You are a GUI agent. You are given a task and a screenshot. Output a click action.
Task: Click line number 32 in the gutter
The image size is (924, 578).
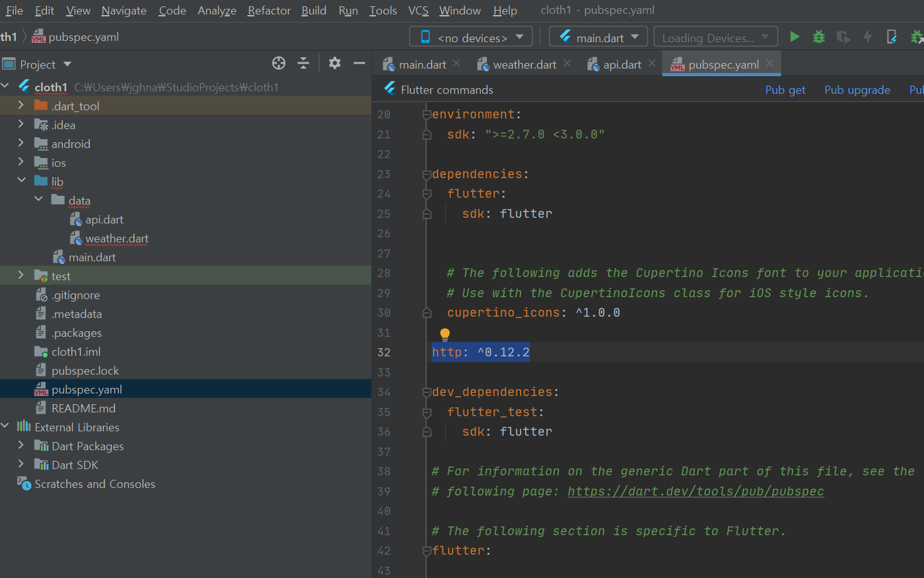(x=384, y=353)
